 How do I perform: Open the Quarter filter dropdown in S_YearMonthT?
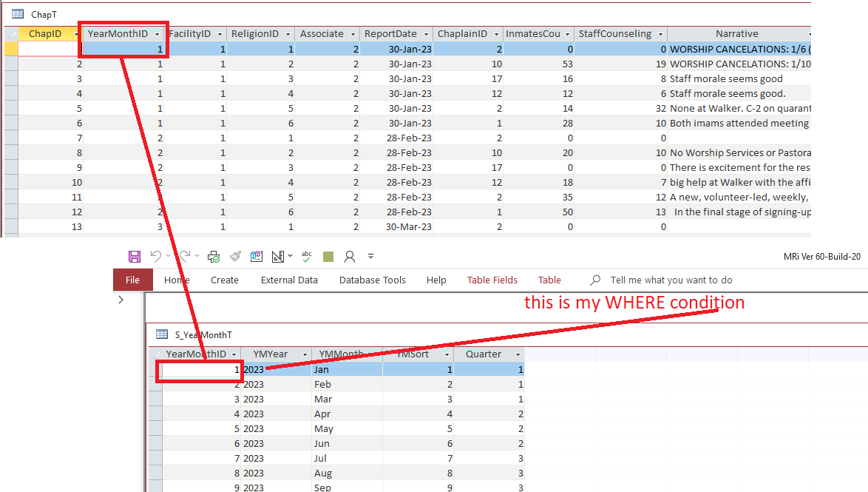(x=518, y=354)
